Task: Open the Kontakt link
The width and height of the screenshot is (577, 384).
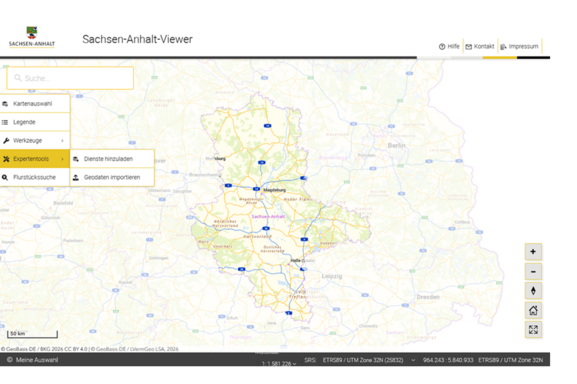Action: click(480, 46)
